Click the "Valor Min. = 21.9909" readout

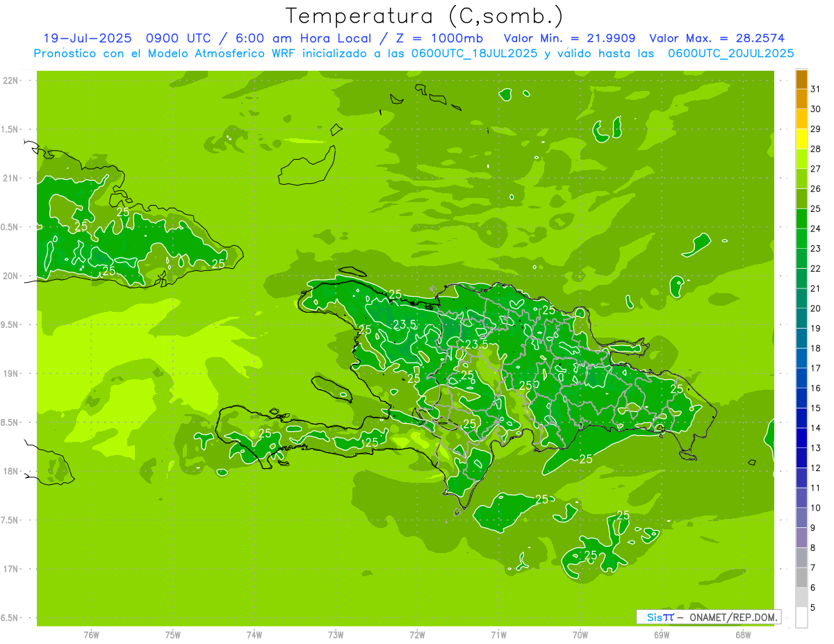click(x=570, y=38)
